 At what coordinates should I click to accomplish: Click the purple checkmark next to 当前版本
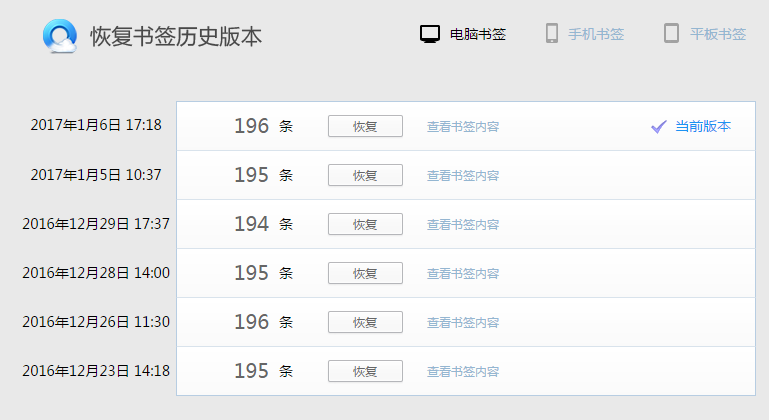(x=659, y=127)
